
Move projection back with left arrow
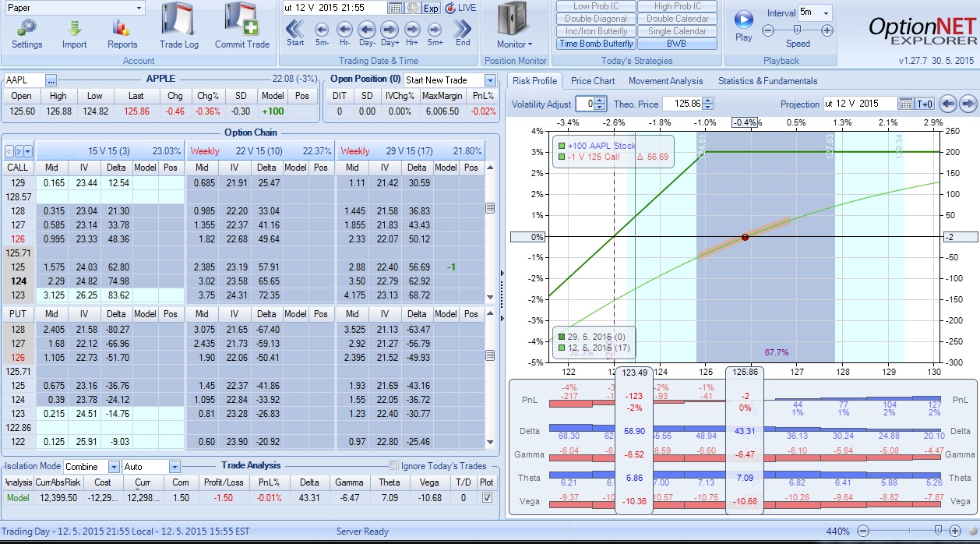tap(947, 104)
